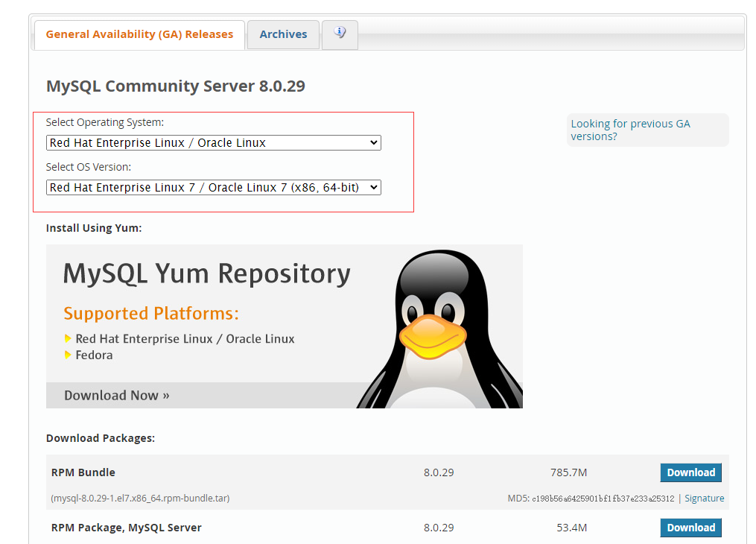Open the Select Operating System dropdown
The image size is (756, 544).
(x=214, y=143)
